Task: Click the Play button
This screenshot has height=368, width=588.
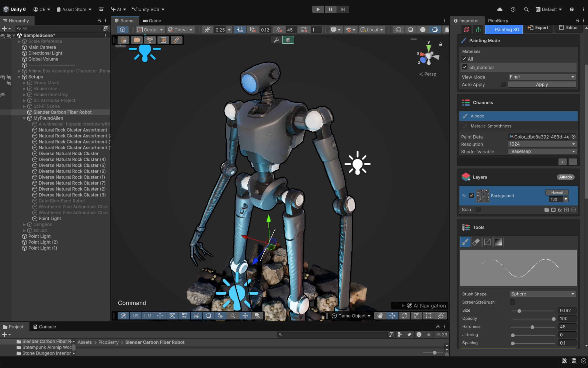Action: 318,9
